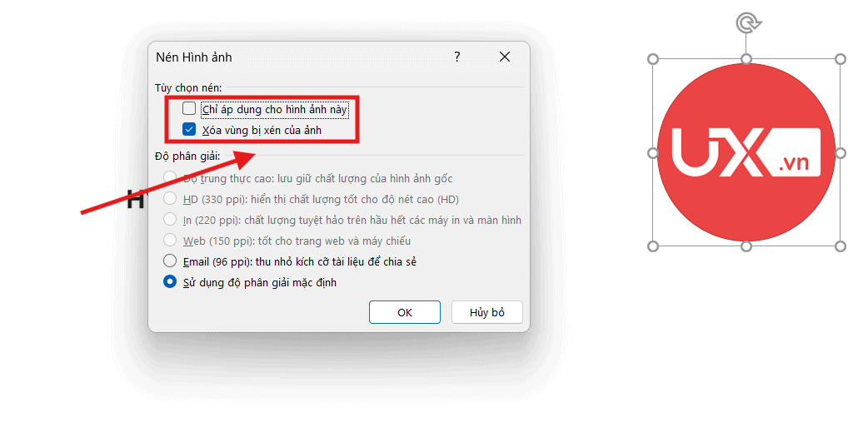
Task: Click the bottom-left resize handle of image
Action: coord(652,246)
